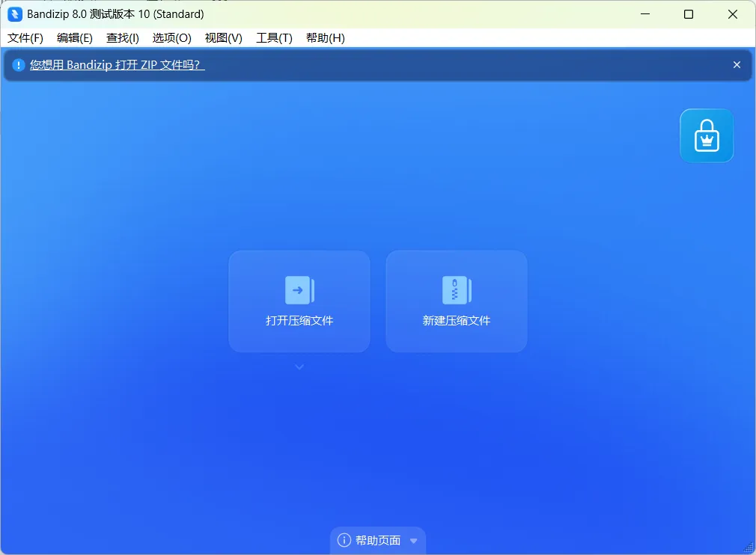The height and width of the screenshot is (555, 756).
Task: Open the 工具(T) menu
Action: point(274,38)
